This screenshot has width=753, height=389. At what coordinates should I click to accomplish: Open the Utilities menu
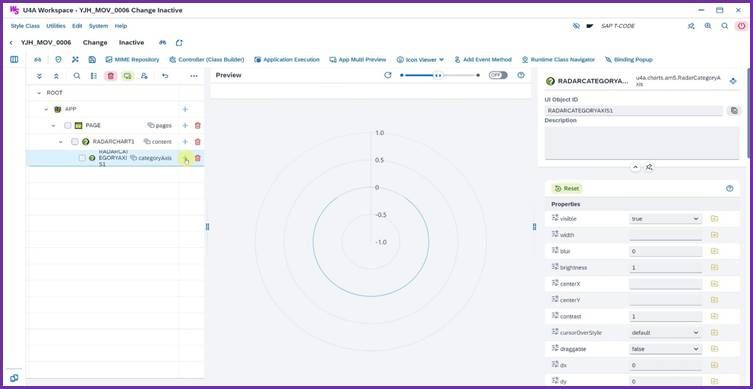pos(56,26)
